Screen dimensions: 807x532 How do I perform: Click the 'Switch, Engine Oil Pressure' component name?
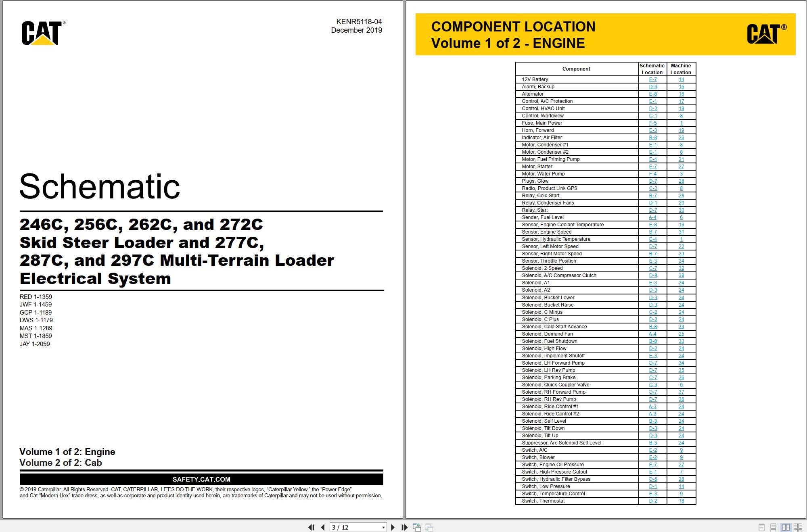click(553, 465)
